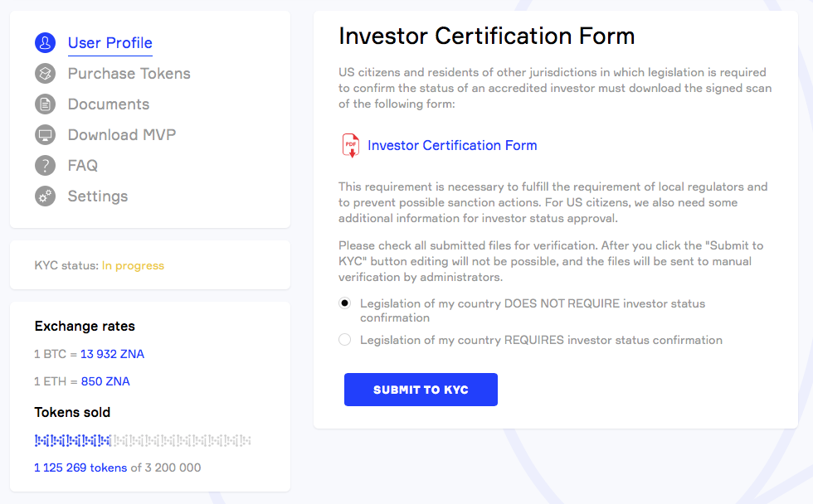
Task: Open the Settings menu item
Action: [98, 196]
